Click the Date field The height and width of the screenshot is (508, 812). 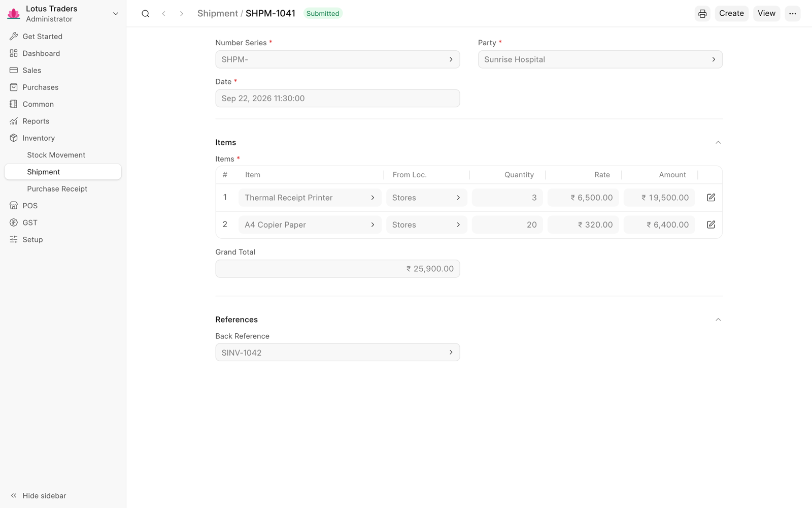click(x=337, y=99)
